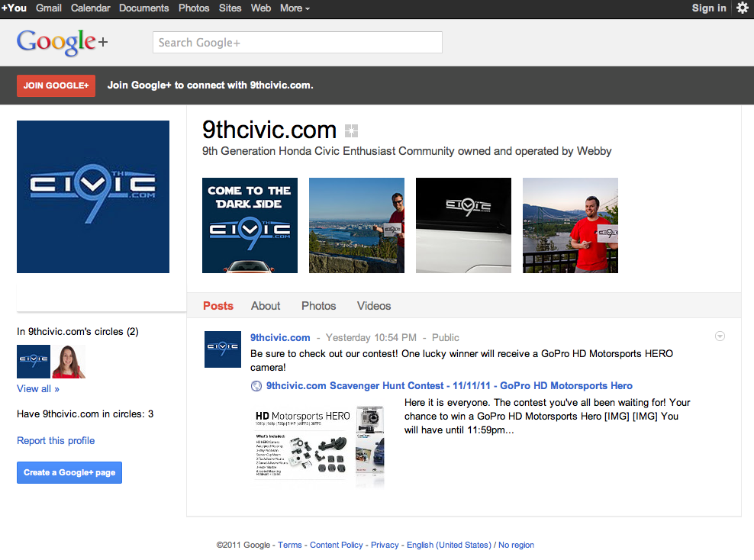Open Calendar from the top bar
Image resolution: width=754 pixels, height=560 pixels.
90,8
